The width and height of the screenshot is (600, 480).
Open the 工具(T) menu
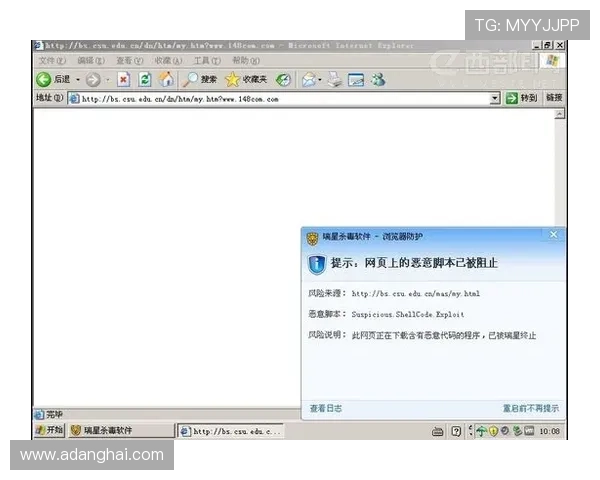[x=207, y=60]
